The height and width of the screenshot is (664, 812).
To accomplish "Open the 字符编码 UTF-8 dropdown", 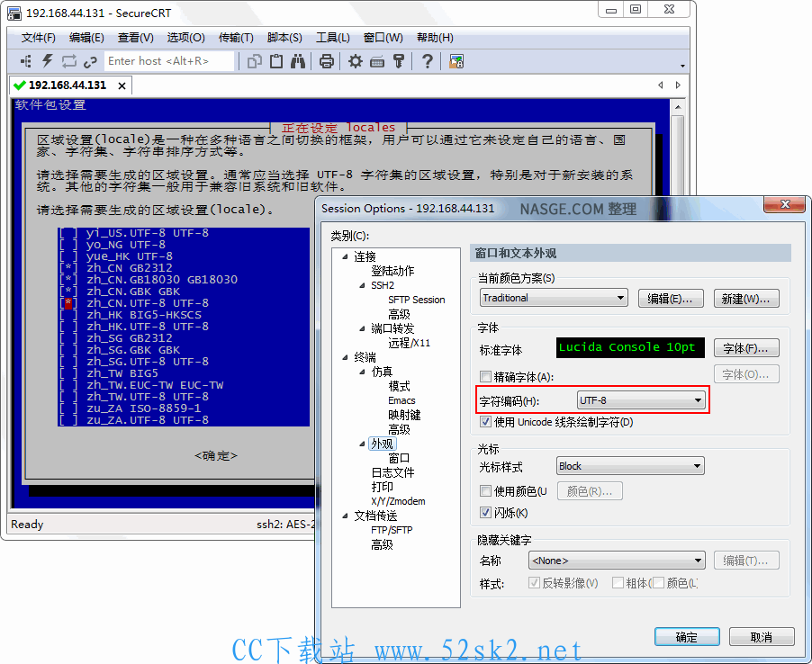I will pyautogui.click(x=641, y=400).
